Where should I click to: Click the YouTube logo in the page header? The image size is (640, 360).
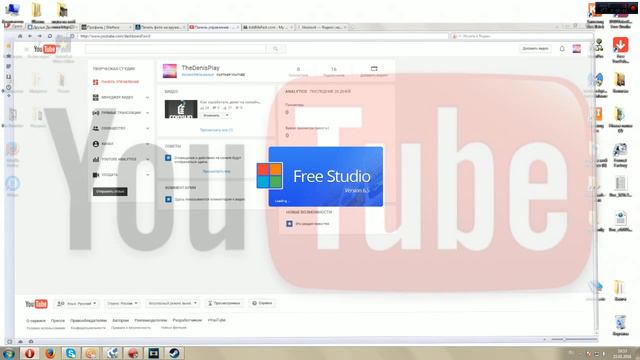45,49
